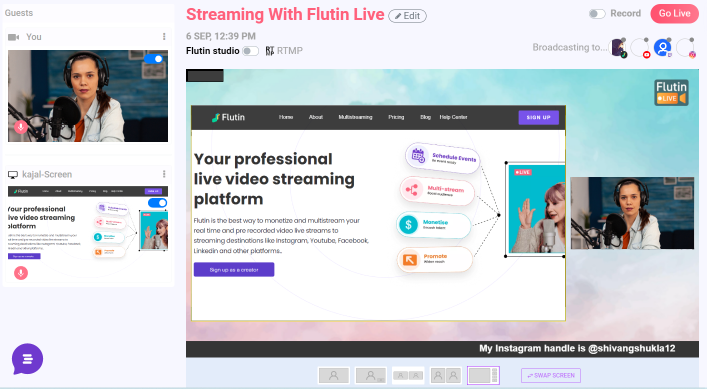Image resolution: width=707 pixels, height=389 pixels.
Task: Choose the two-person side-by-side large layout
Action: [446, 375]
